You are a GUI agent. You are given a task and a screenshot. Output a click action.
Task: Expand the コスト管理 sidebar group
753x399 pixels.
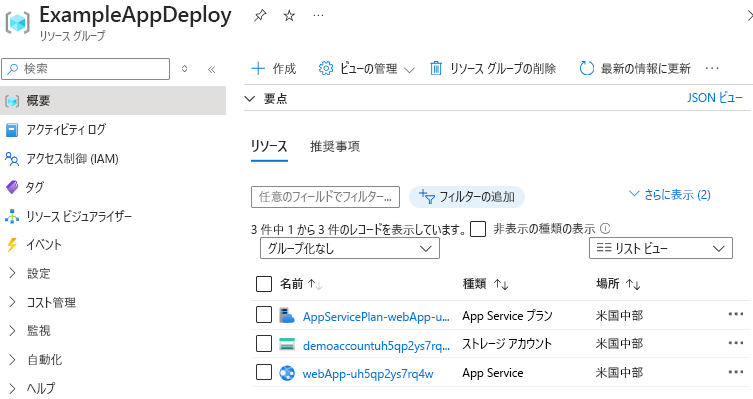(12, 302)
